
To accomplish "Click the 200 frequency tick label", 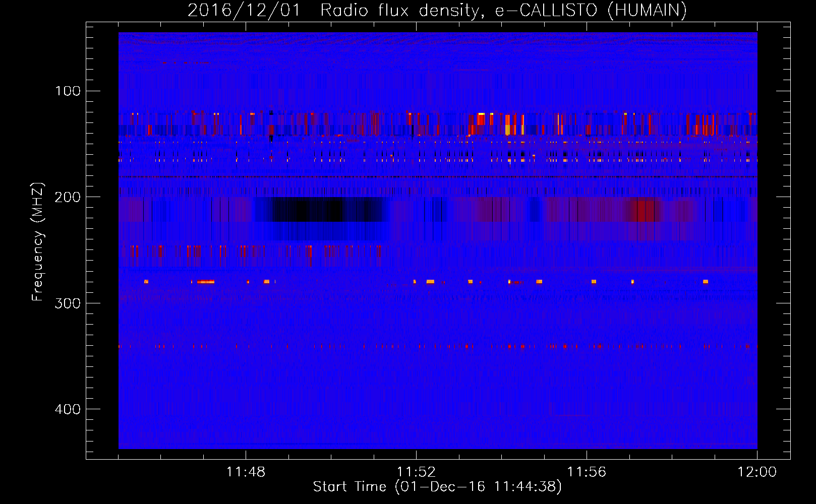I will [x=68, y=197].
